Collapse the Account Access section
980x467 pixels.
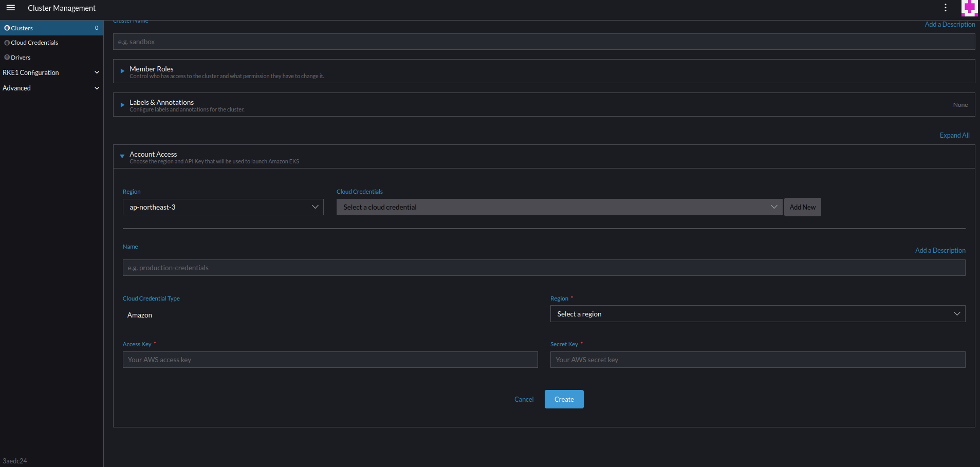122,156
